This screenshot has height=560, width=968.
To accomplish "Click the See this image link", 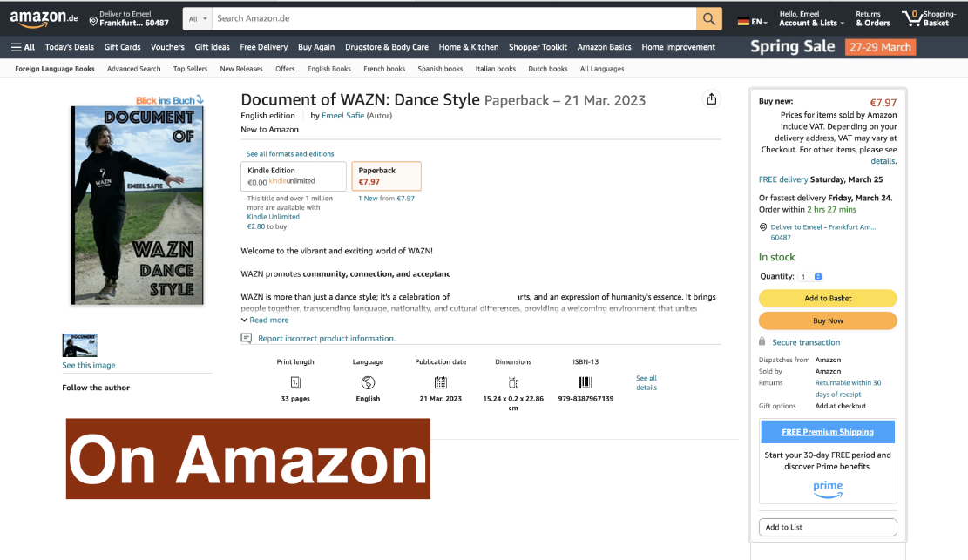I will tap(88, 365).
